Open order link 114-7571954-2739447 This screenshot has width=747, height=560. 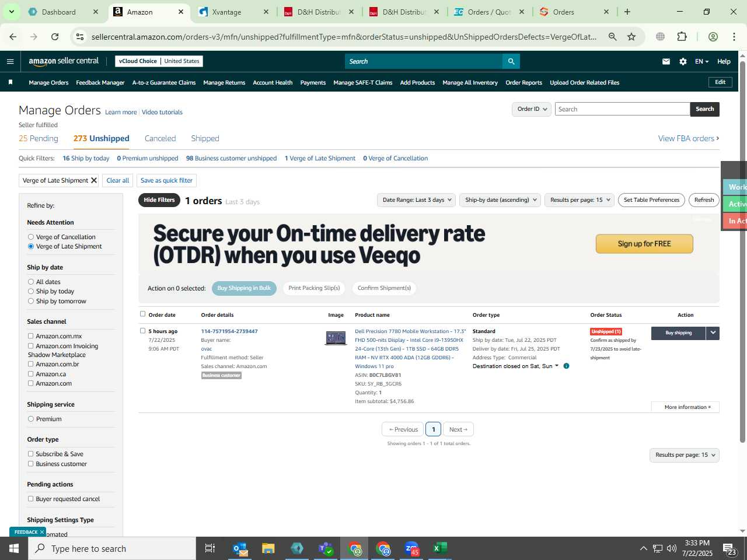(x=229, y=331)
